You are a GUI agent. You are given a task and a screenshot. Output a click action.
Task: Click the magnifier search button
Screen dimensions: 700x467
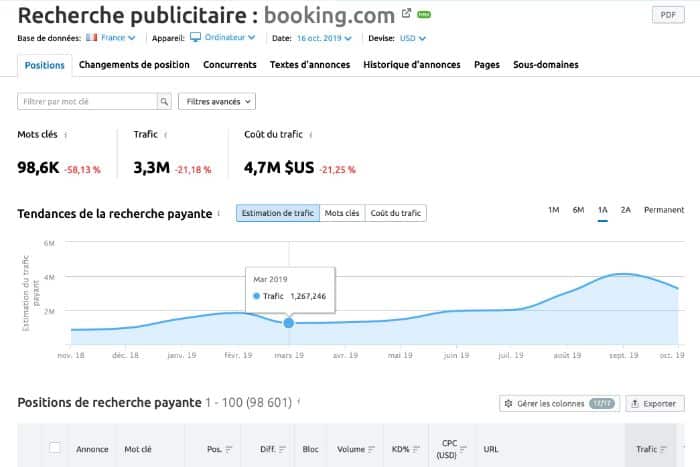tap(164, 101)
